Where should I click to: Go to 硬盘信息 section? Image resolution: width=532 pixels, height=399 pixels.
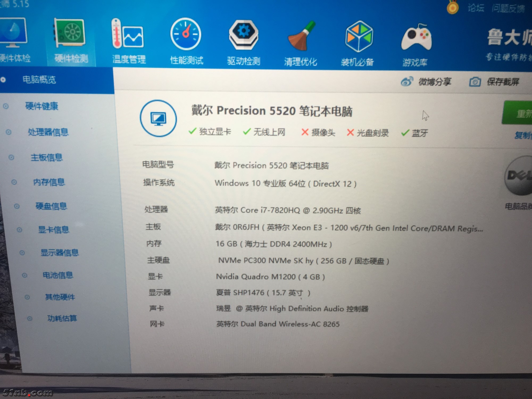point(51,206)
